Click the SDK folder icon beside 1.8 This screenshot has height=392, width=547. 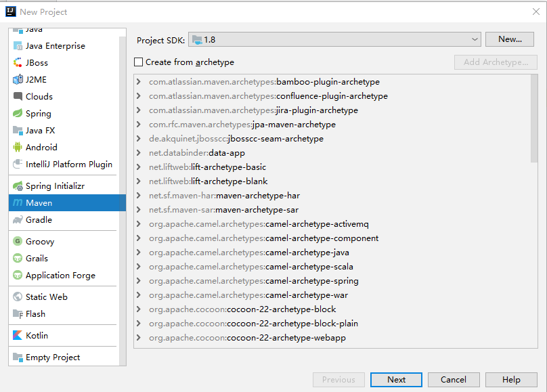pos(197,40)
